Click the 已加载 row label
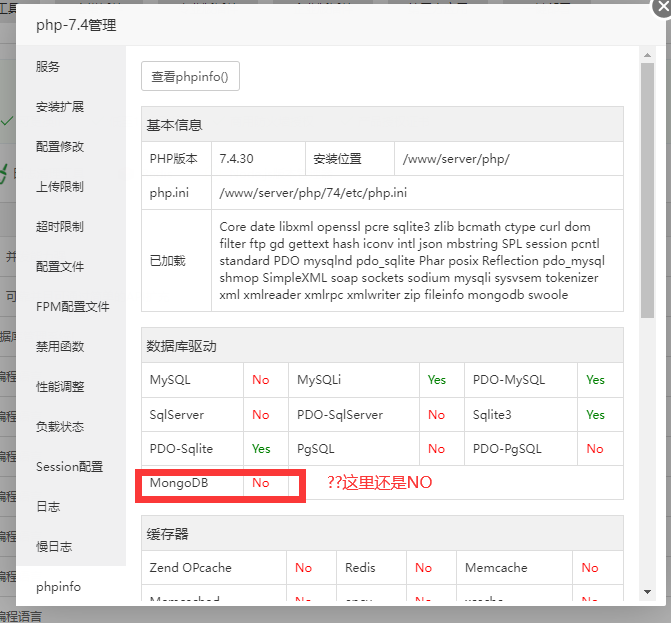Image resolution: width=671 pixels, height=623 pixels. 167,261
